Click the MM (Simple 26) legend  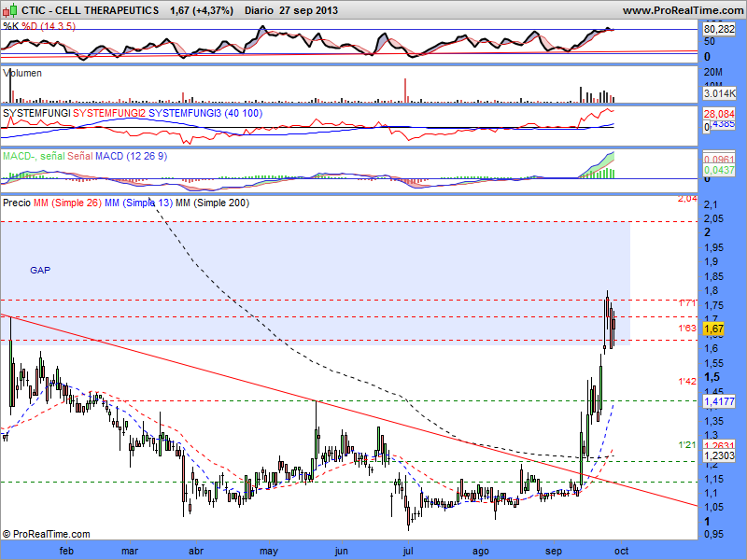[67, 203]
